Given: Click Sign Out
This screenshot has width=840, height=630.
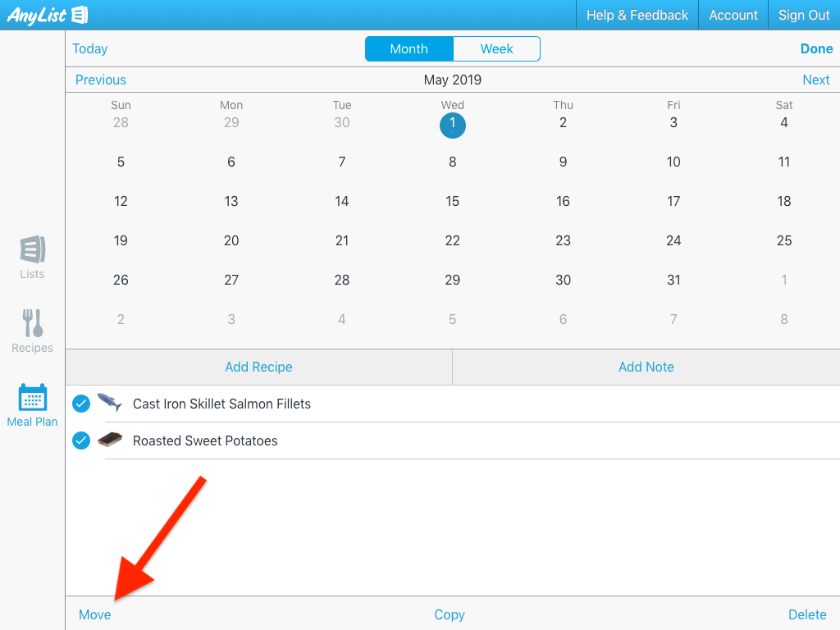Looking at the screenshot, I should [804, 15].
